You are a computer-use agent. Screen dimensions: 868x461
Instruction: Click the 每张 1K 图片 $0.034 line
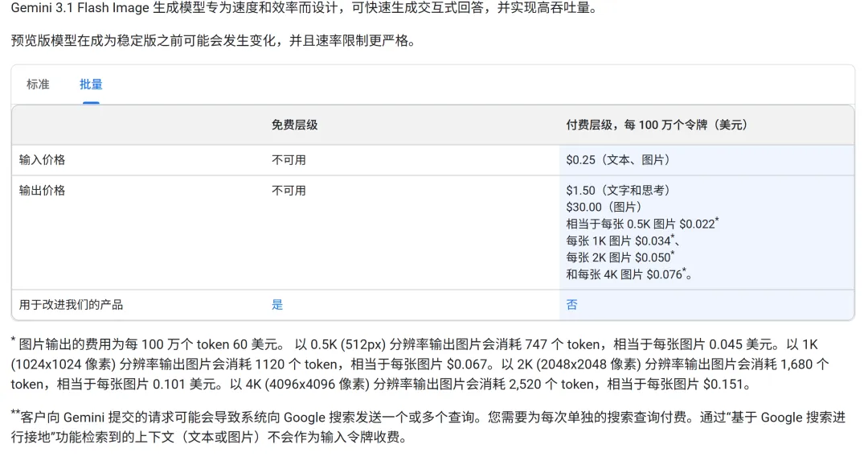623,241
